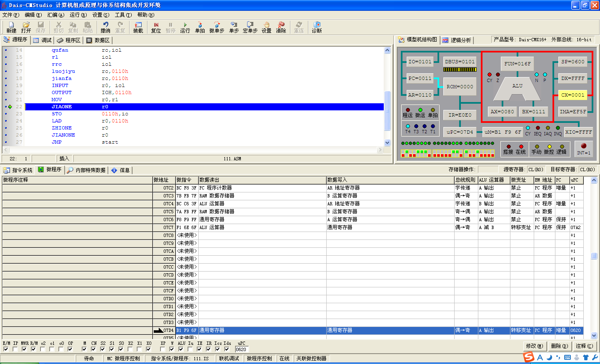Open the 工具(T) menu
600x364 pixels.
click(x=123, y=15)
